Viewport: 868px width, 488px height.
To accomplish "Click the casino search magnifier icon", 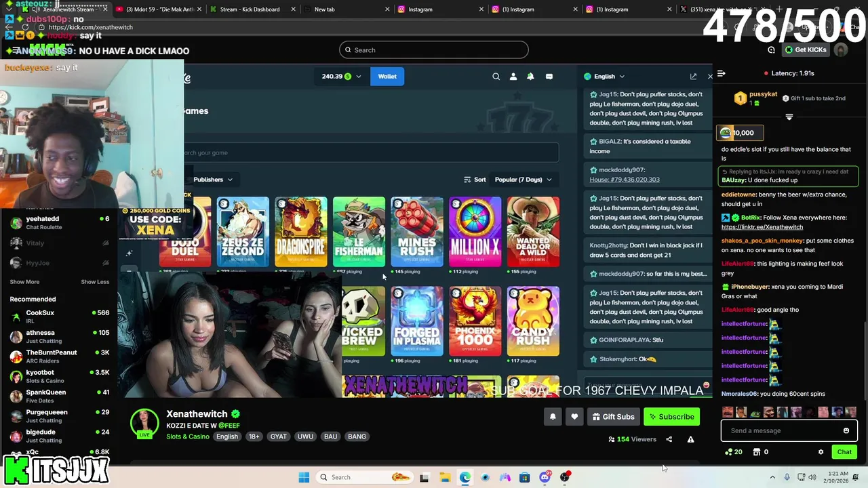I will coord(496,77).
